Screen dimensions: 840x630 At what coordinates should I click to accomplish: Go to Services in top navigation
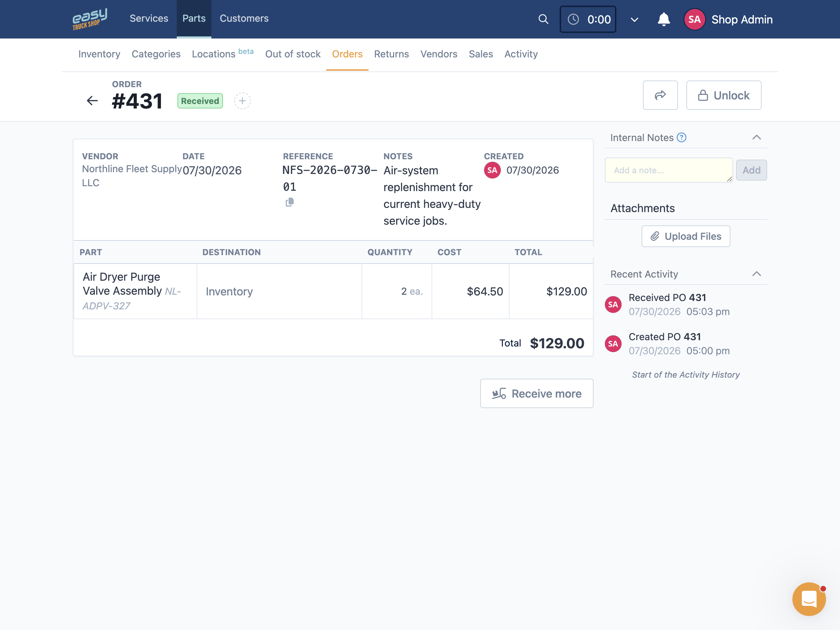(x=149, y=18)
